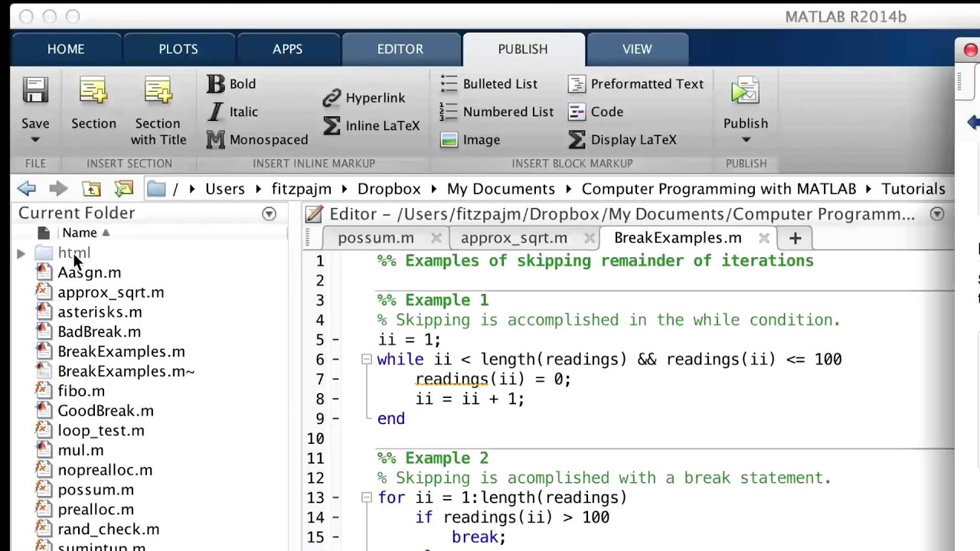The width and height of the screenshot is (980, 551).
Task: Switch to the PLOTS tab
Action: [178, 49]
